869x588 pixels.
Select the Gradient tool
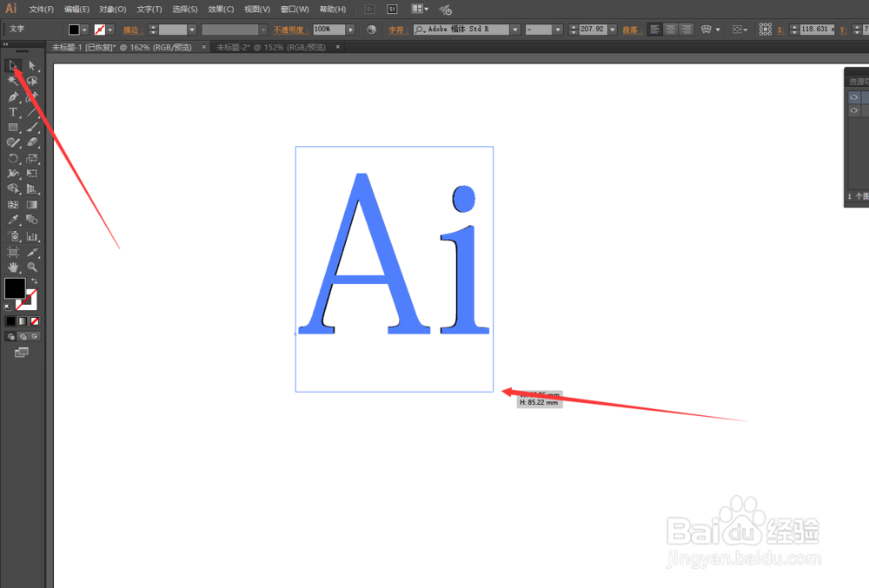click(32, 204)
